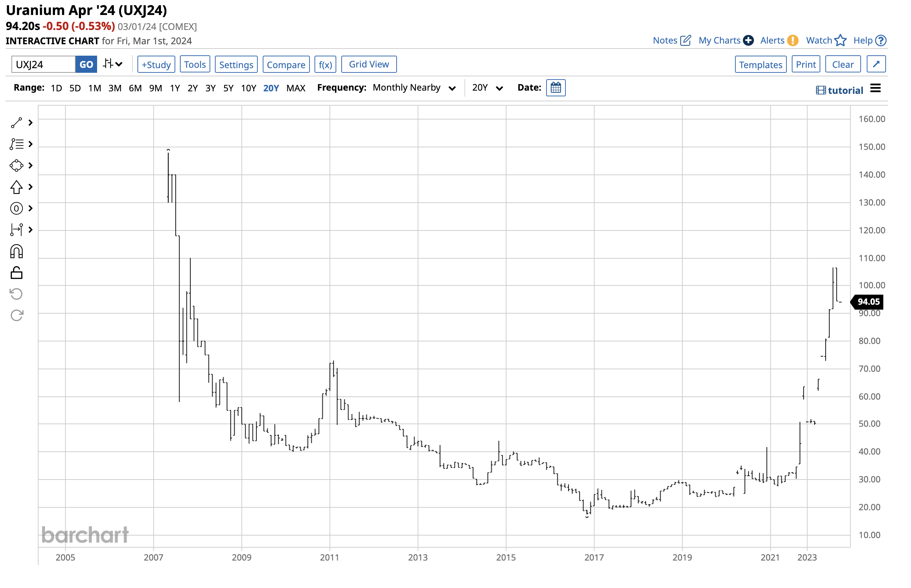Click the Compare button
Viewport: 911px width, 588px height.
286,64
